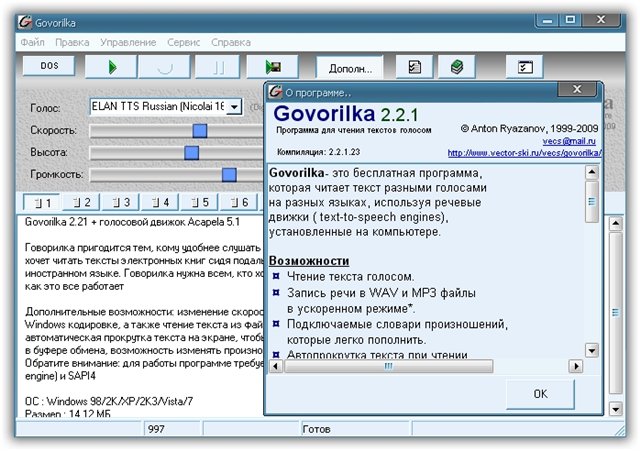Switch to document tab 4
This screenshot has width=640, height=451.
[x=160, y=202]
